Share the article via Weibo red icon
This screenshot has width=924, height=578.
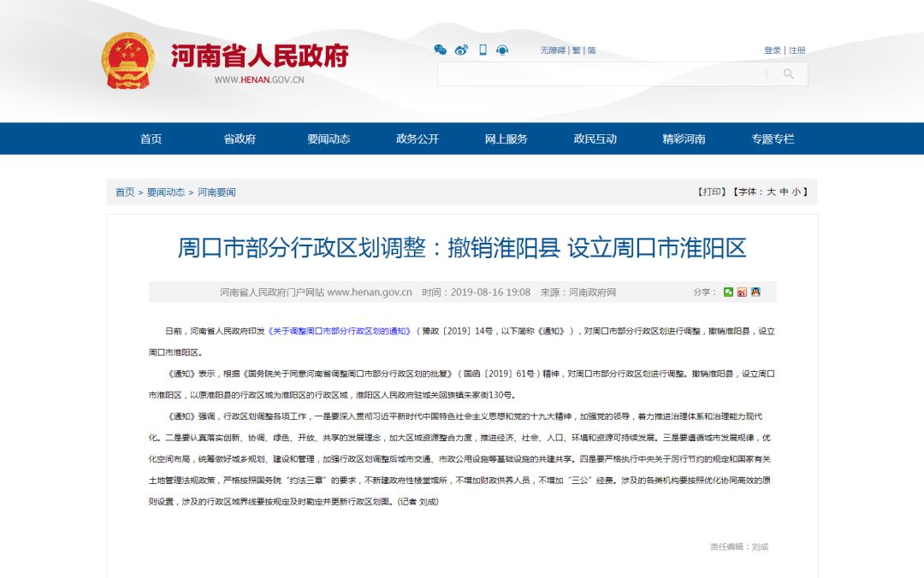742,292
